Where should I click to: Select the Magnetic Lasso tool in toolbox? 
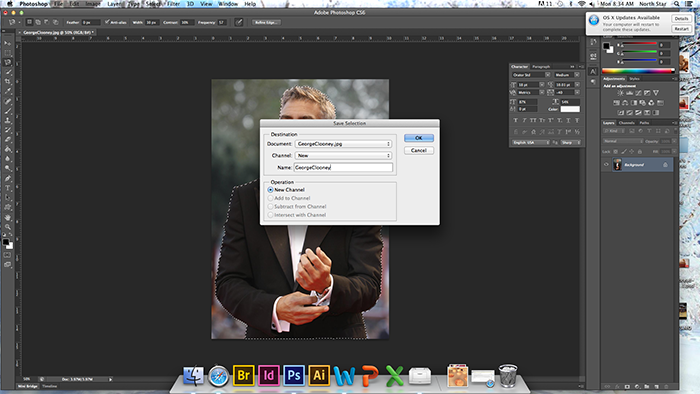pyautogui.click(x=8, y=62)
